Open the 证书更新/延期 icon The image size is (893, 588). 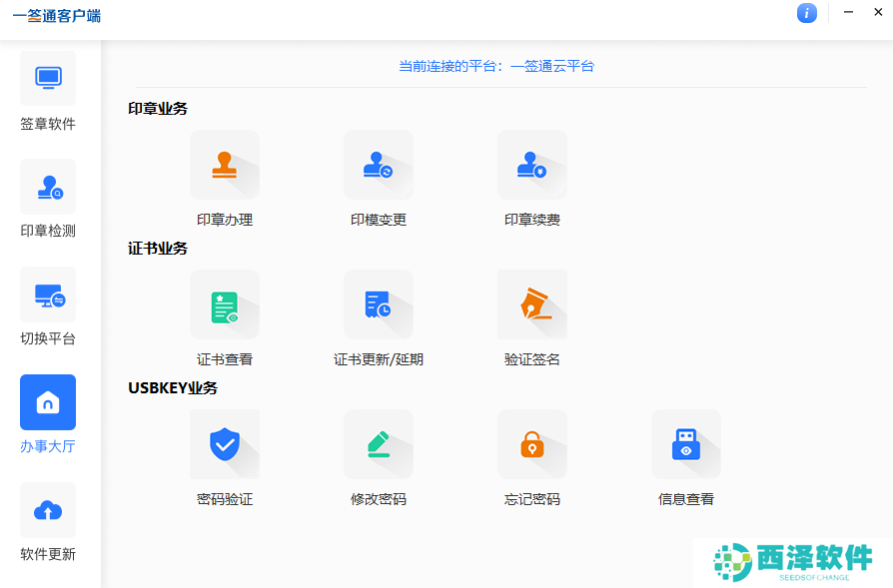379,304
